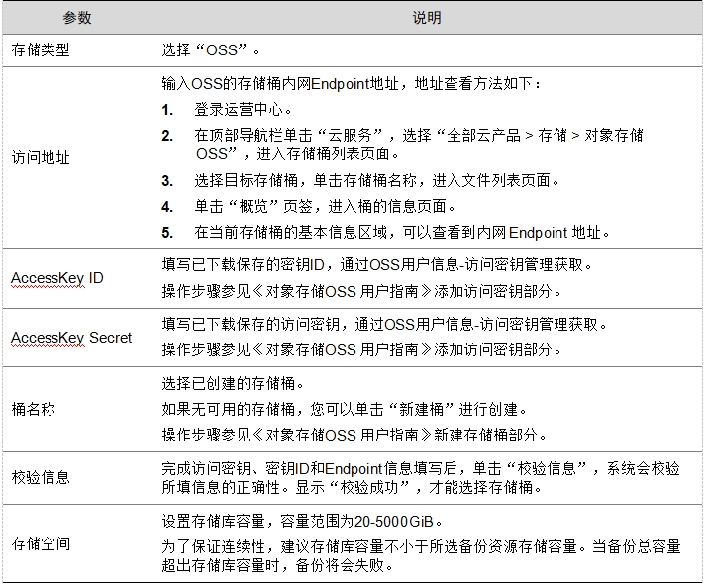Select the "访问地址" parameter cell
Screen dimensions: 708x588
pos(77,158)
